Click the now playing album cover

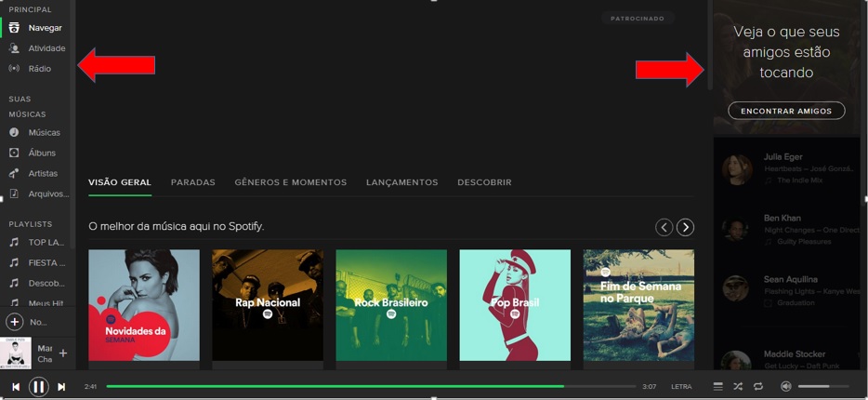point(16,353)
